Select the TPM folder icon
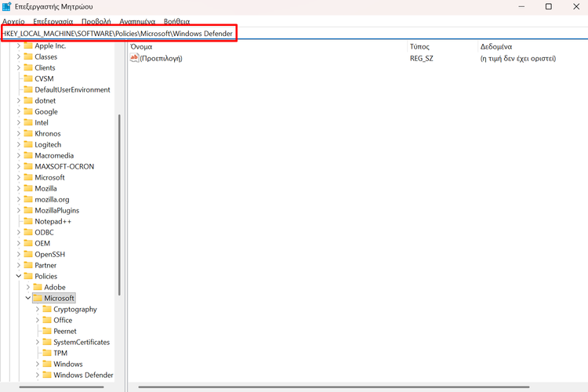588x392 pixels. 47,354
